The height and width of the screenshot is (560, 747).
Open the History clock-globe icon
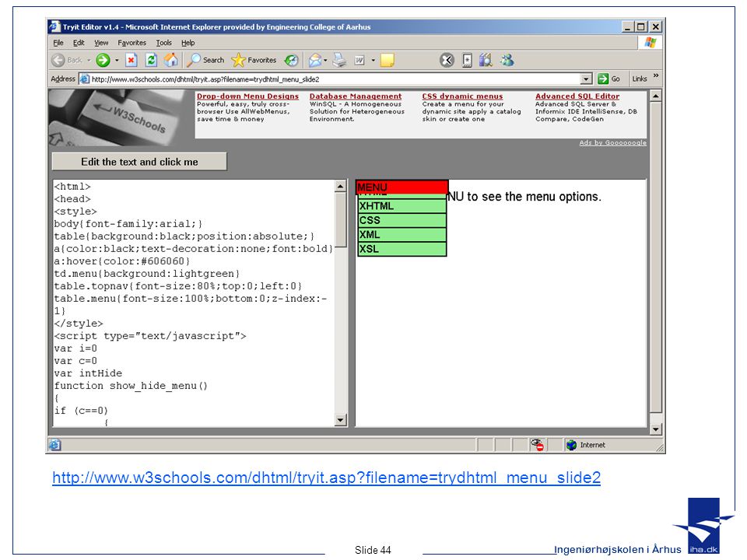291,60
